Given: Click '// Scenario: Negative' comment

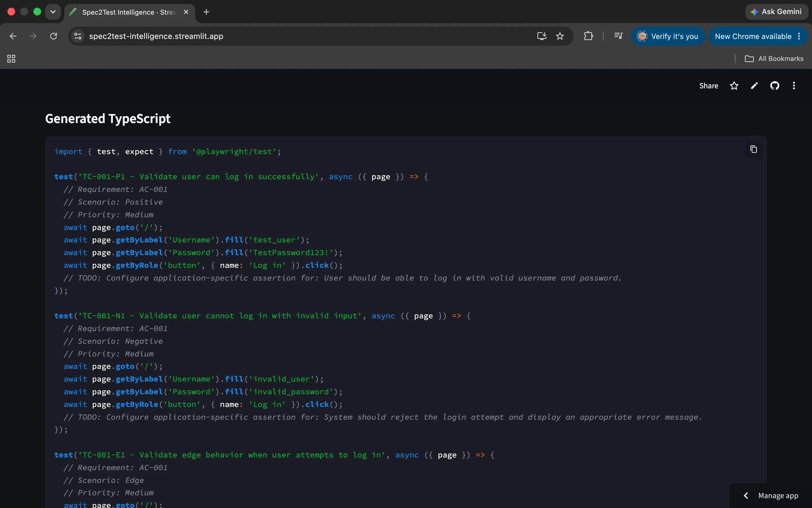Looking at the screenshot, I should coord(113,341).
